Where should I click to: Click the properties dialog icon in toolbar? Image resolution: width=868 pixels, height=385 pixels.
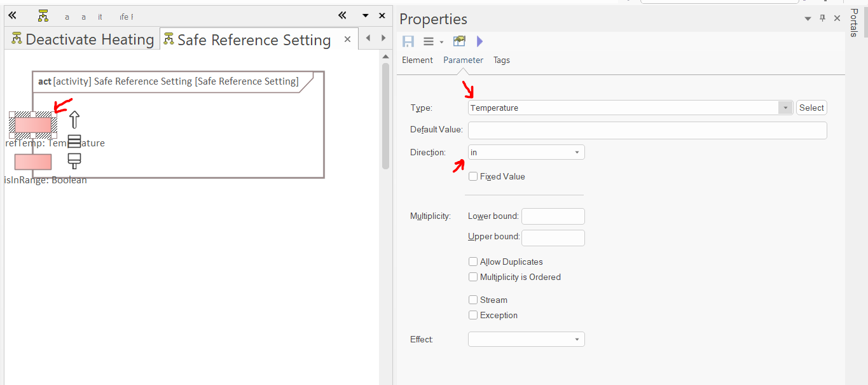click(x=459, y=41)
